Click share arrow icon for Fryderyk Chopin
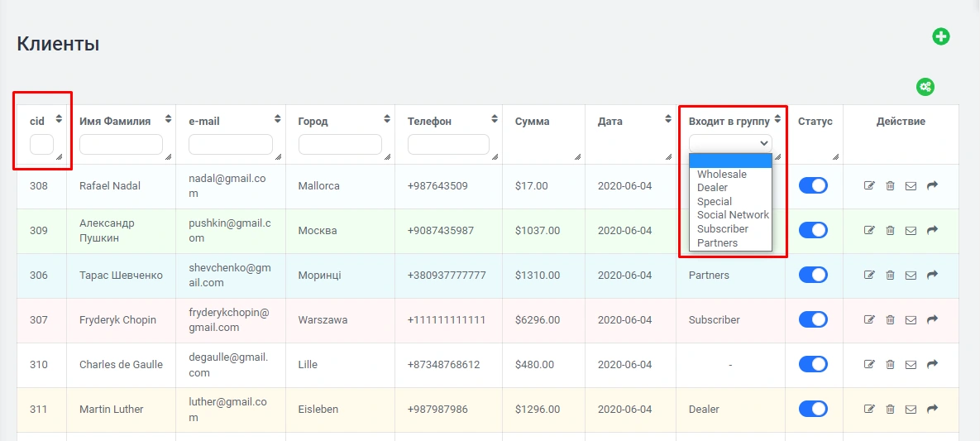980x441 pixels. 932,320
